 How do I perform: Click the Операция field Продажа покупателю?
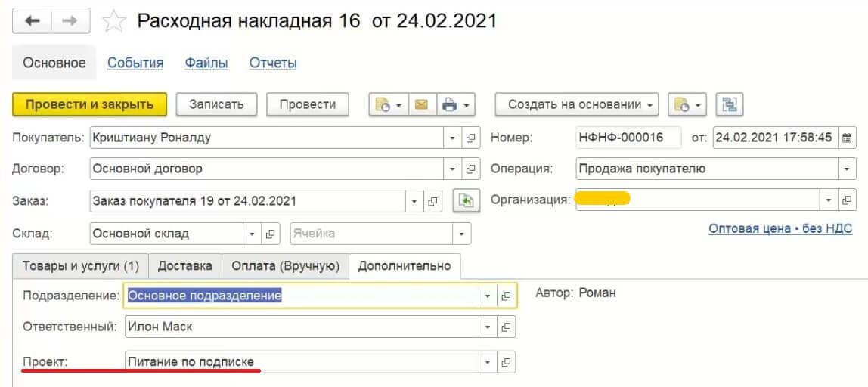(x=706, y=169)
